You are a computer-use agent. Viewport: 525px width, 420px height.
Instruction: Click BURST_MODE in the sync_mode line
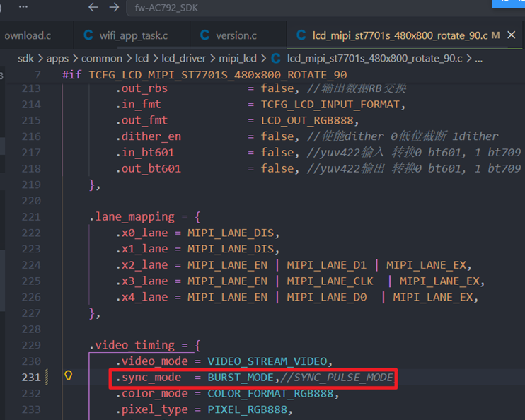(x=241, y=378)
